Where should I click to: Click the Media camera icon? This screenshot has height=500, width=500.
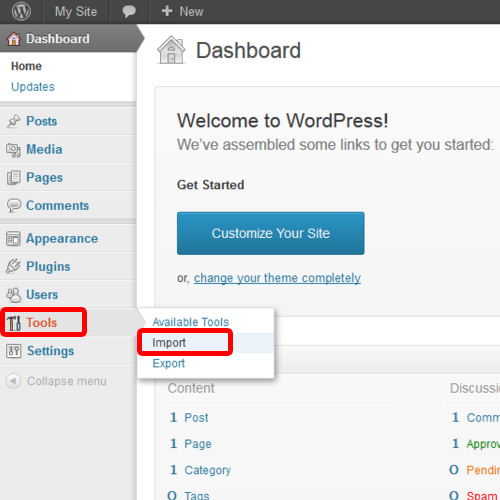(13, 150)
